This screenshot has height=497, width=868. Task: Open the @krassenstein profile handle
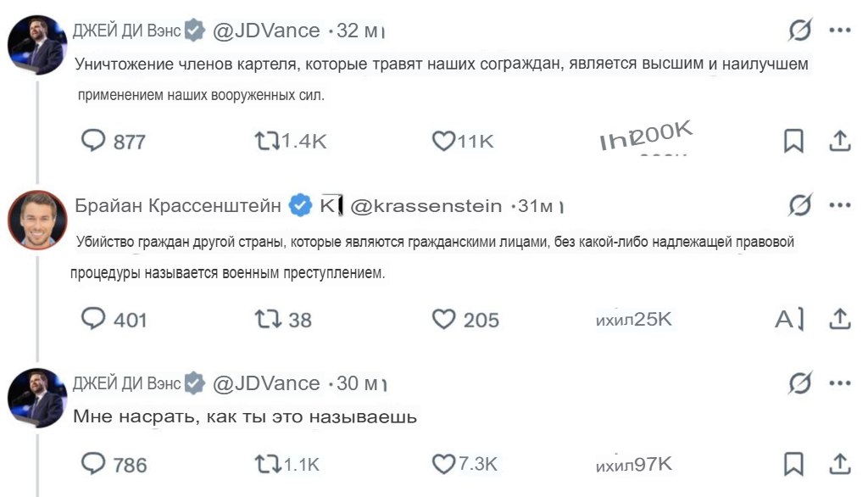(x=426, y=206)
